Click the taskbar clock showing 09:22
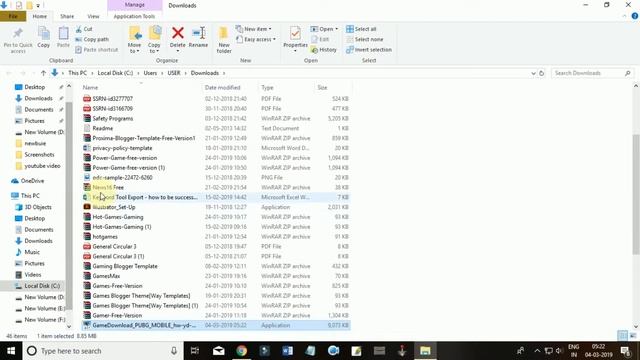The height and width of the screenshot is (360, 640). click(x=598, y=351)
